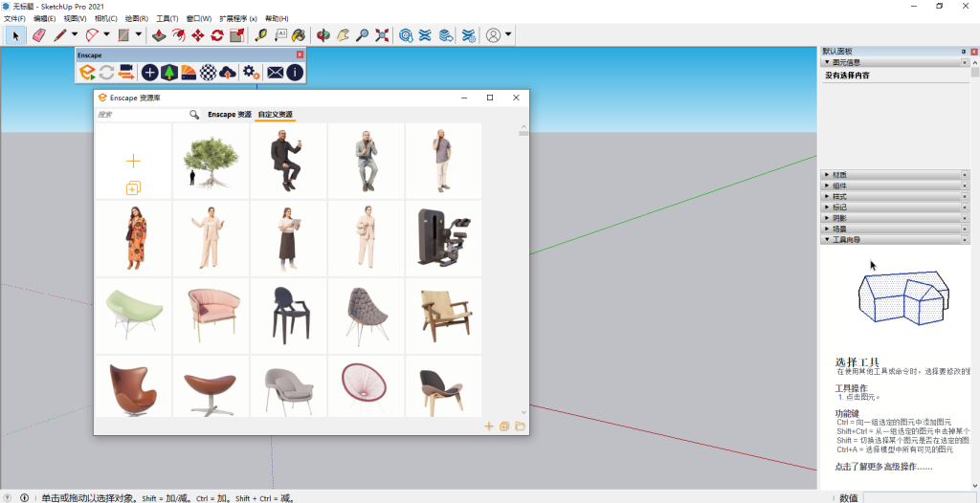980x503 pixels.
Task: Start Enscape rendering from the Enscape toolbar
Action: point(87,72)
